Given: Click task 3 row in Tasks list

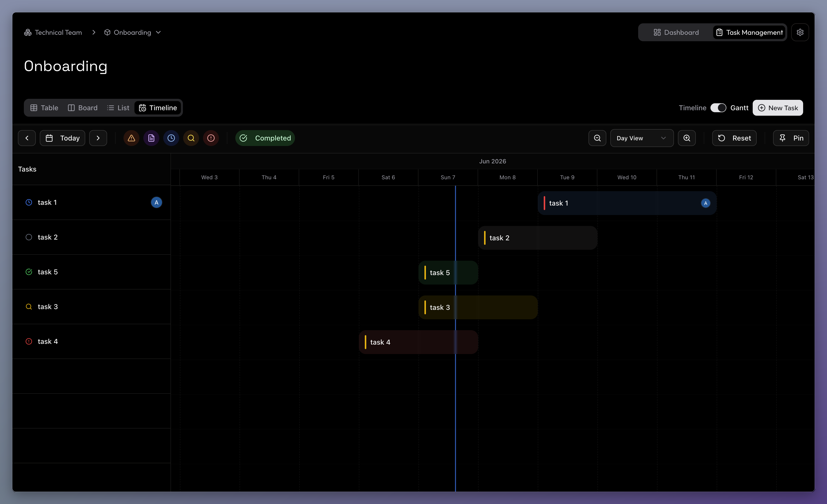Looking at the screenshot, I should [91, 306].
